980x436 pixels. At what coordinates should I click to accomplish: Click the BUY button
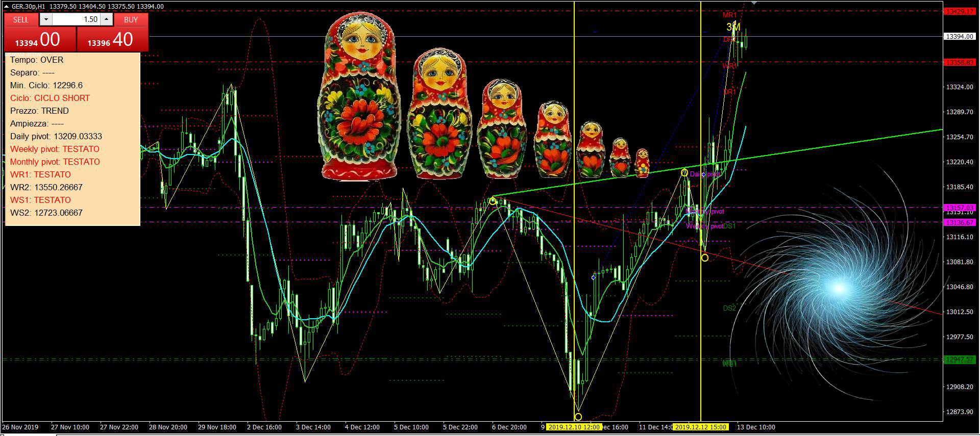(131, 19)
